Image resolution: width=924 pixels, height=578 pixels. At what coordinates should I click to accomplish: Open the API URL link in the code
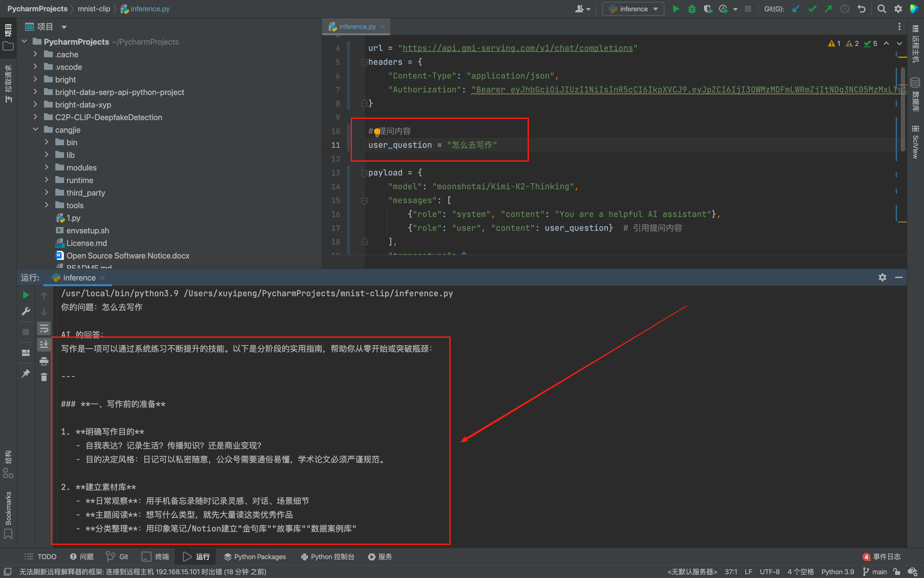point(517,48)
